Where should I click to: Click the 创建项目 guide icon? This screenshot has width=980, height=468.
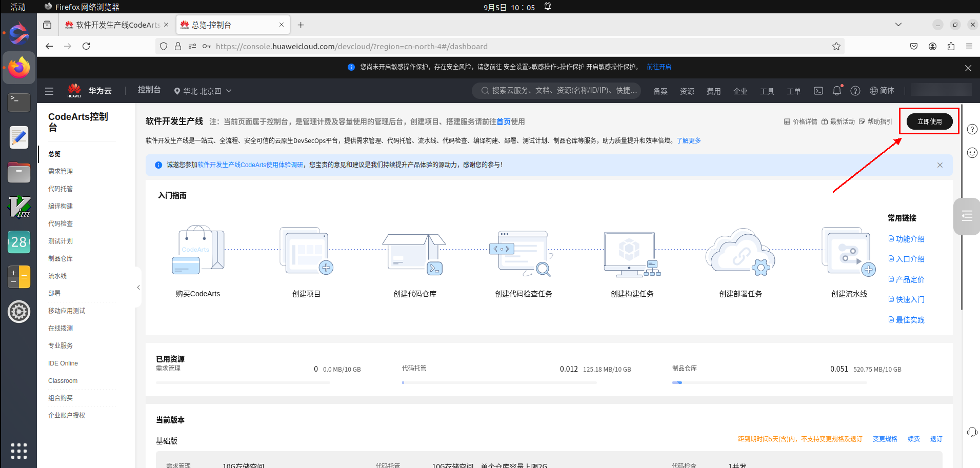point(307,250)
